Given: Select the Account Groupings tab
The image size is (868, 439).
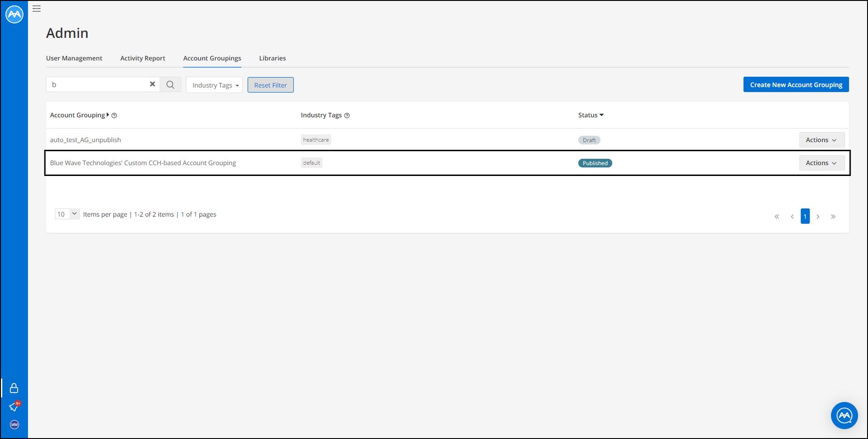Looking at the screenshot, I should (x=212, y=58).
